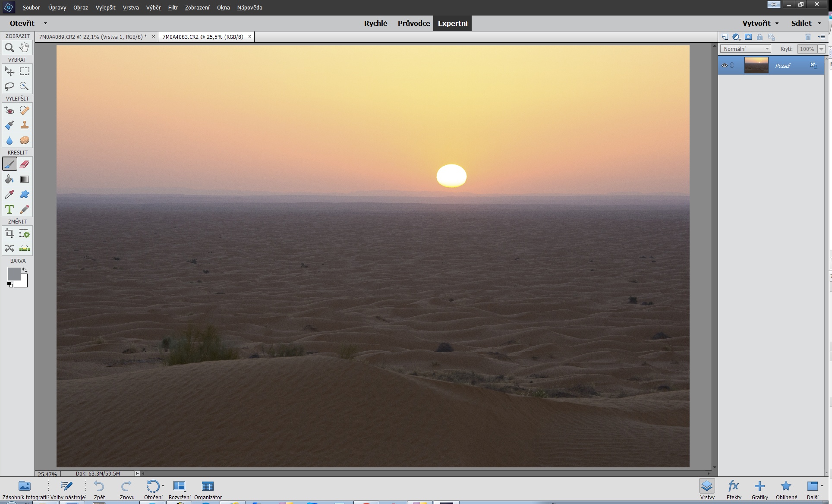Open the Filtr menu
Viewport: 832px width, 504px height.
(173, 7)
